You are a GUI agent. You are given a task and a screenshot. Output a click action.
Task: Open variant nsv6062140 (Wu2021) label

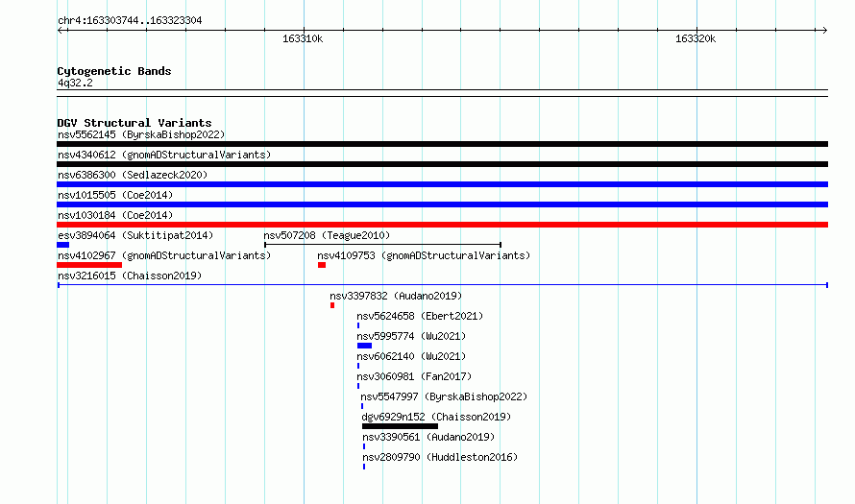[411, 357]
